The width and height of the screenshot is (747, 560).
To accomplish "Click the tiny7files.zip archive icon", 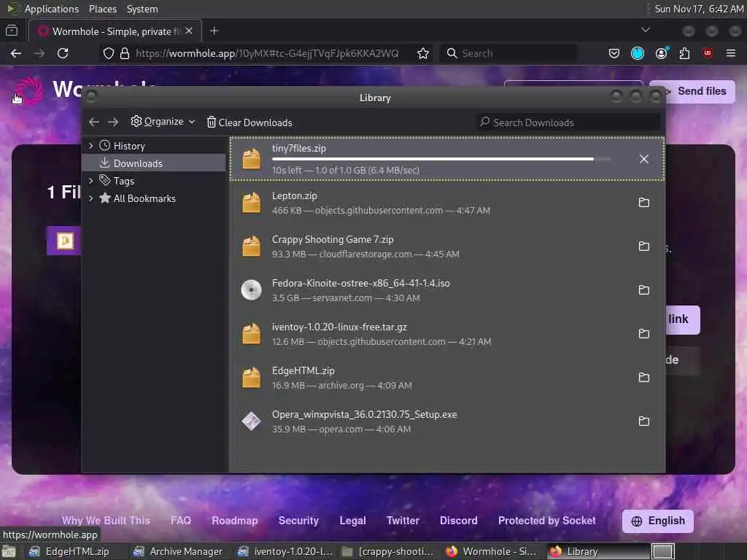I will click(251, 158).
